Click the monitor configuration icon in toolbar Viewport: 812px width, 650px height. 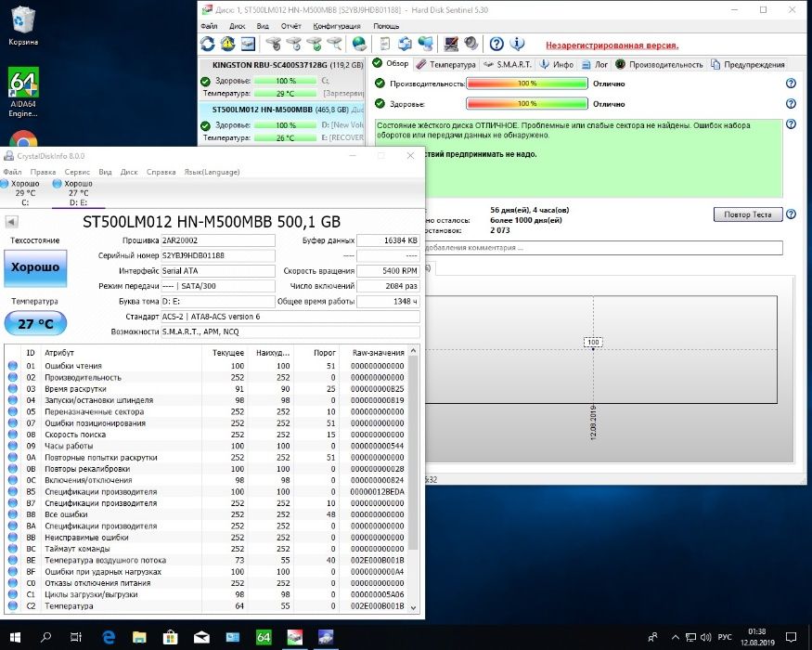click(450, 44)
